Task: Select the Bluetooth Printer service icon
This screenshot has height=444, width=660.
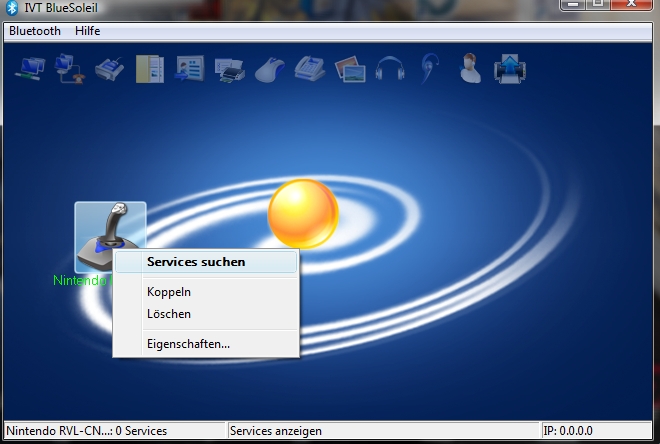Action: 229,69
